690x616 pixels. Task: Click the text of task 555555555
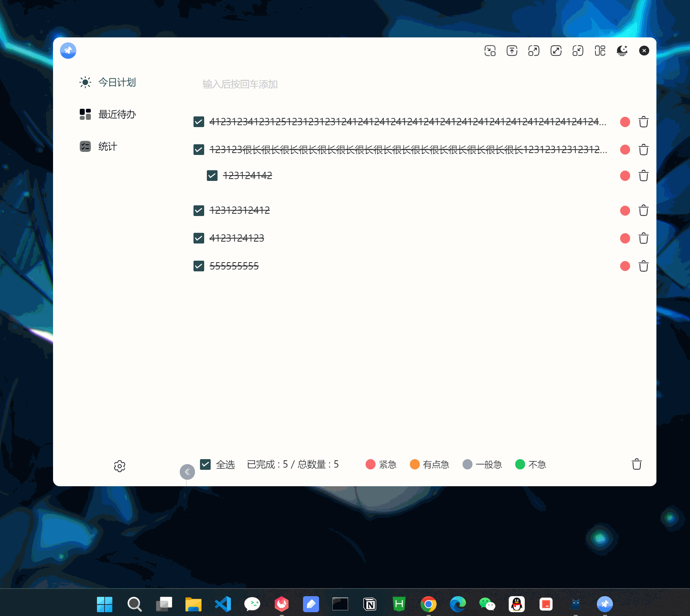[234, 266]
